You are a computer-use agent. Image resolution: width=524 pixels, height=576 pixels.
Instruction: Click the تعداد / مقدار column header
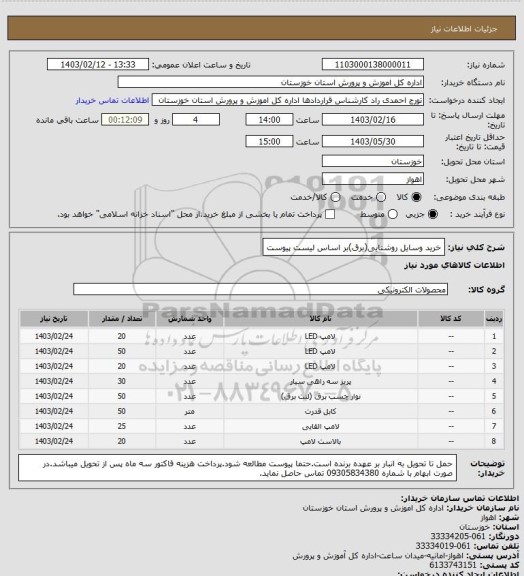click(122, 319)
